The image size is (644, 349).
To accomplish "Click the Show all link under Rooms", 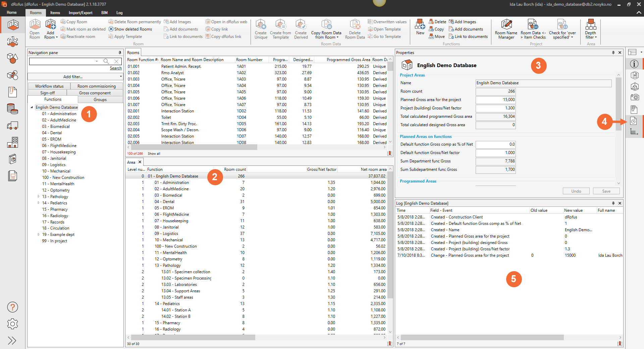I will pos(154,154).
